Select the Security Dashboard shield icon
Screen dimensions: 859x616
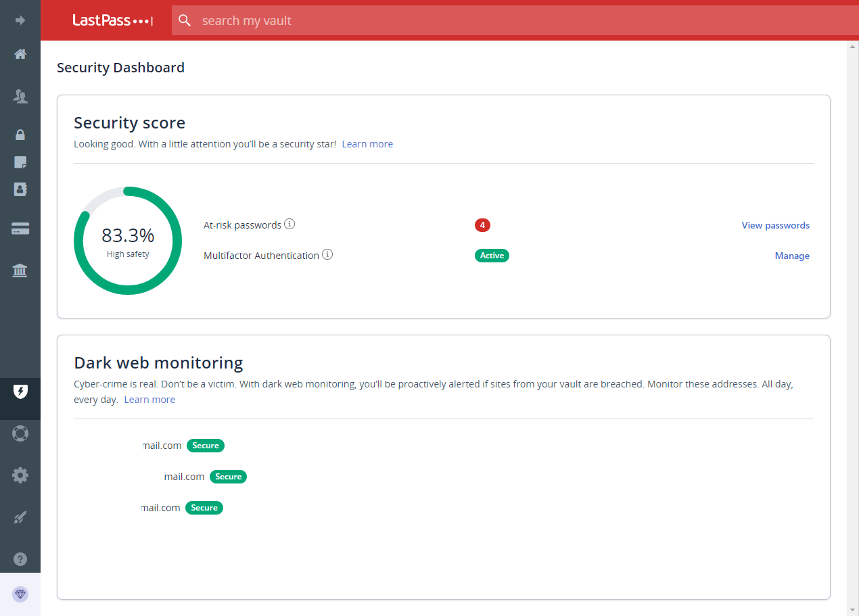tap(20, 392)
